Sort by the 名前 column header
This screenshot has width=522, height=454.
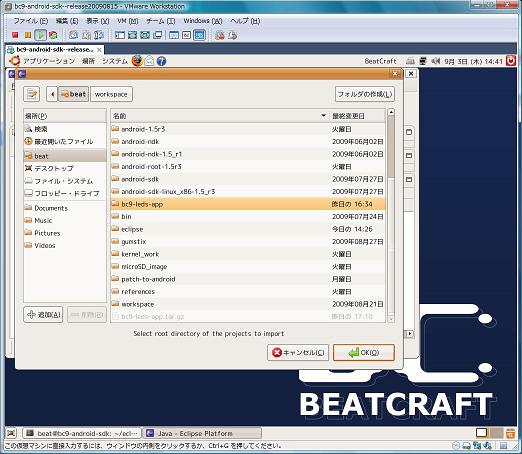[x=219, y=116]
